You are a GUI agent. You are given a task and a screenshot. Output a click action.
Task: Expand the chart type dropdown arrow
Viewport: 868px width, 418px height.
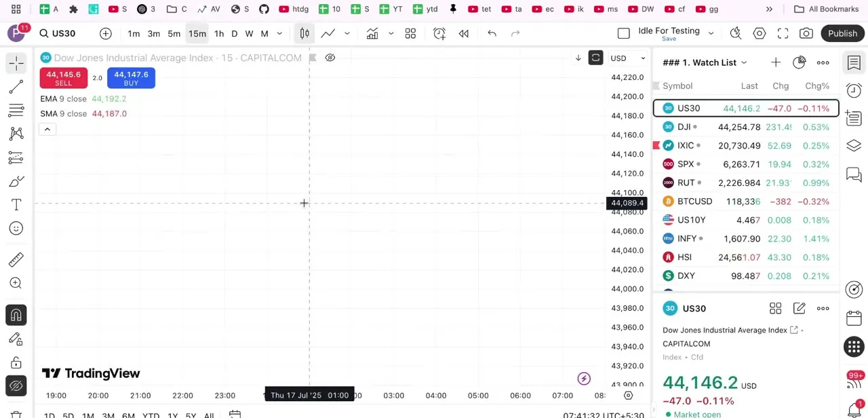pos(347,33)
